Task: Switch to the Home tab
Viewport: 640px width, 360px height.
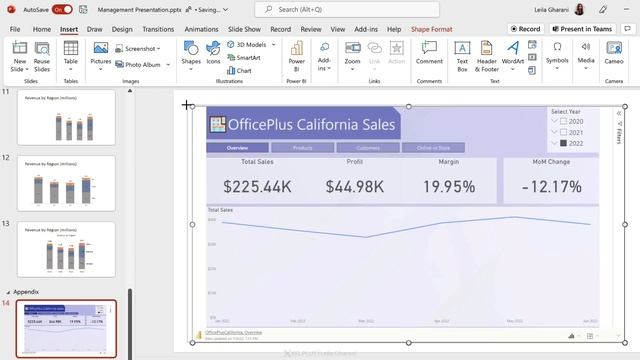Action: pyautogui.click(x=42, y=29)
